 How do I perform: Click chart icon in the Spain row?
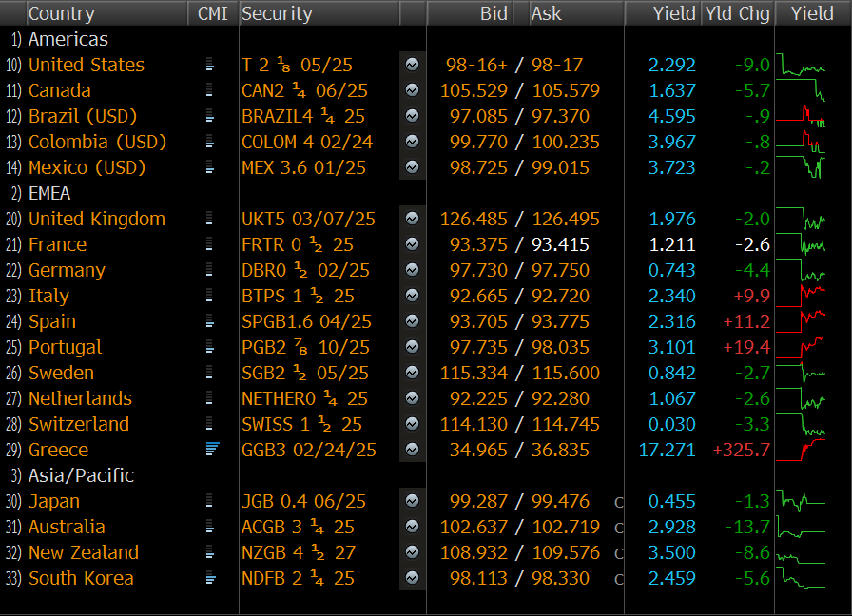[413, 321]
